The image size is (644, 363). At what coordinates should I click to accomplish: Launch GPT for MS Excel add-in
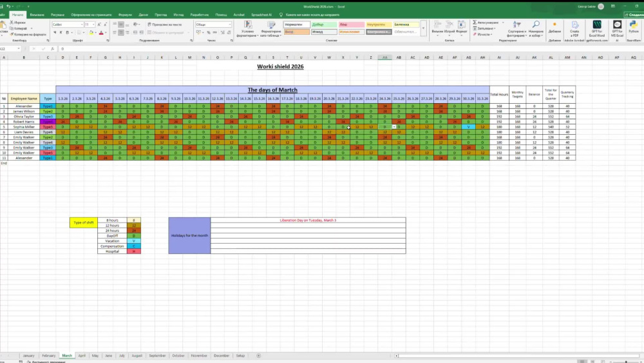click(x=617, y=28)
